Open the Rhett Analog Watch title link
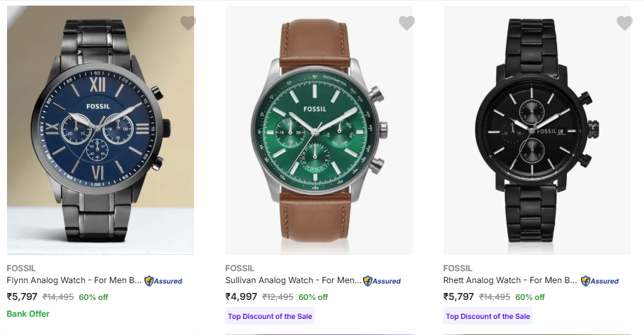This screenshot has width=644, height=335. click(x=510, y=280)
